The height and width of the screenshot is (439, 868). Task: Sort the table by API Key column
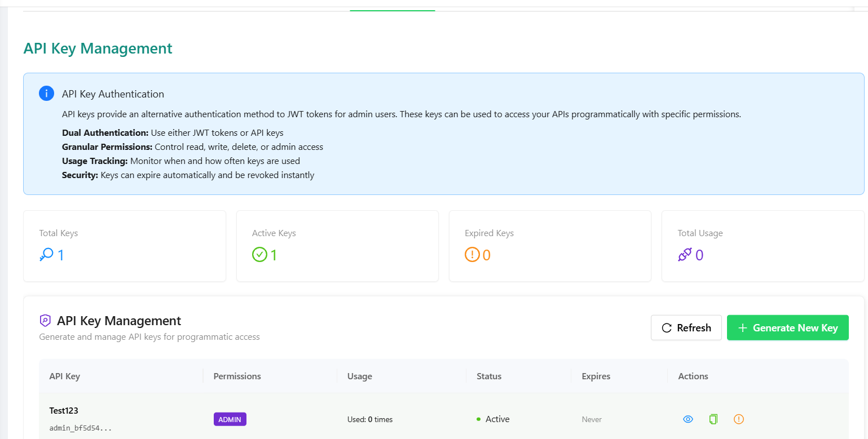64,376
